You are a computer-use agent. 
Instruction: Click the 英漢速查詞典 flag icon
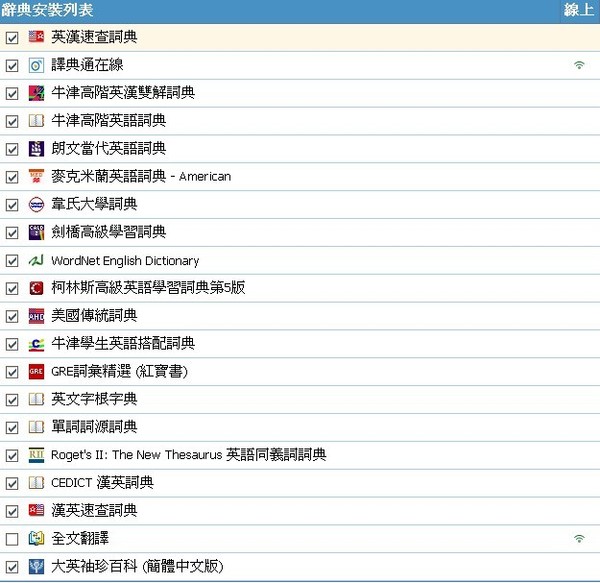[36, 37]
